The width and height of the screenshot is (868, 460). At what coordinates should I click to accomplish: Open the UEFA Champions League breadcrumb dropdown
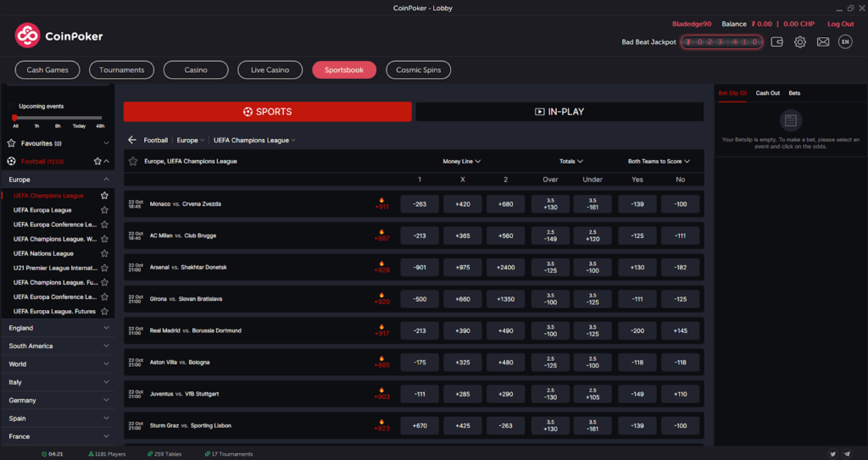[x=254, y=140]
